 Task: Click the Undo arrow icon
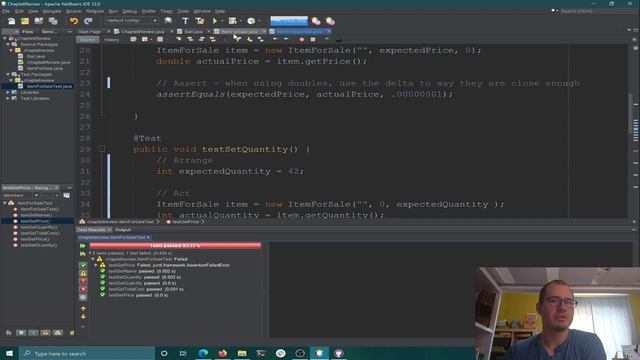click(74, 21)
